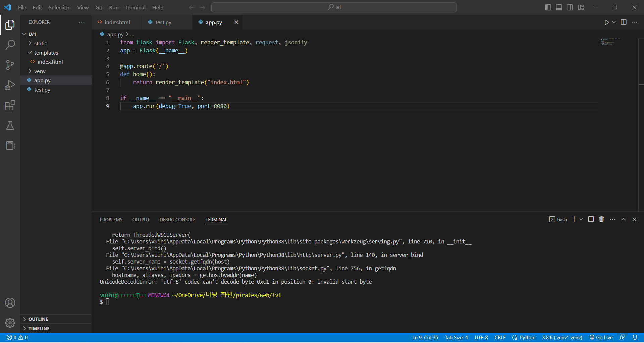Open the Extensions view icon
This screenshot has width=644, height=343.
[10, 105]
